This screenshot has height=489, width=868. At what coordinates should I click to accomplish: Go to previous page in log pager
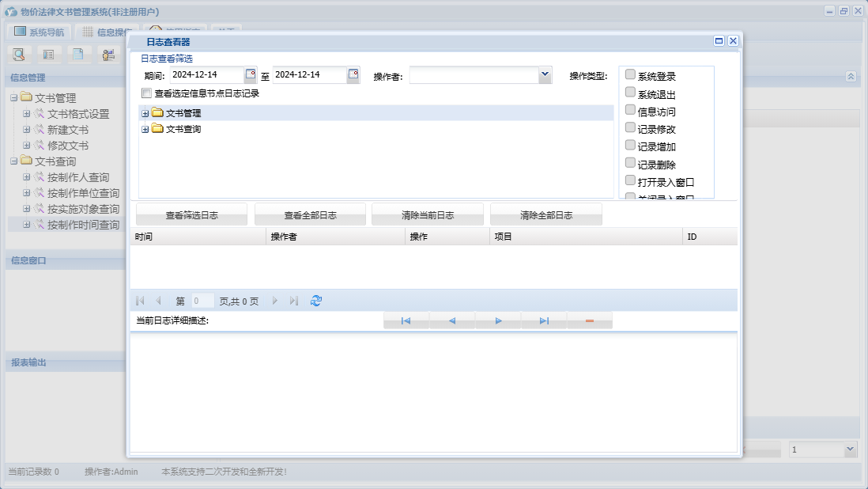coord(158,301)
